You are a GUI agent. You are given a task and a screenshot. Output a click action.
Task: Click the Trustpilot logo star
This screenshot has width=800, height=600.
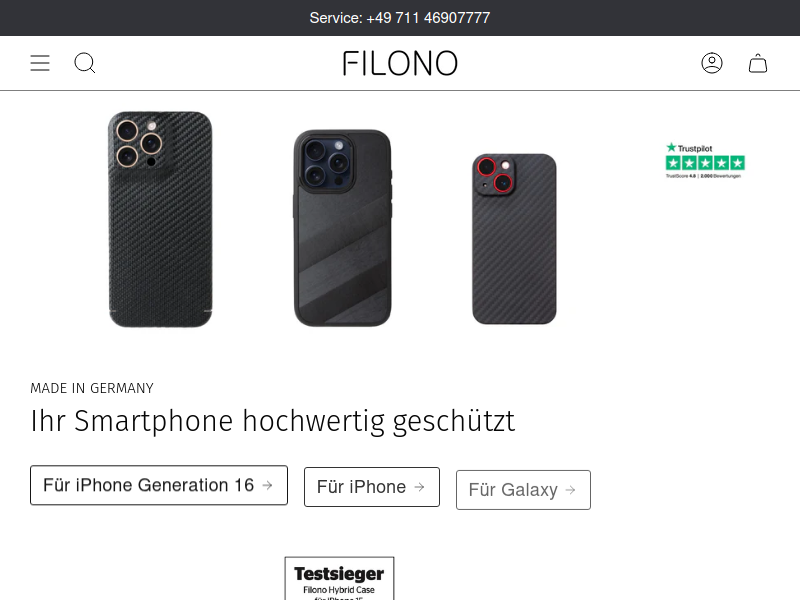tap(671, 147)
